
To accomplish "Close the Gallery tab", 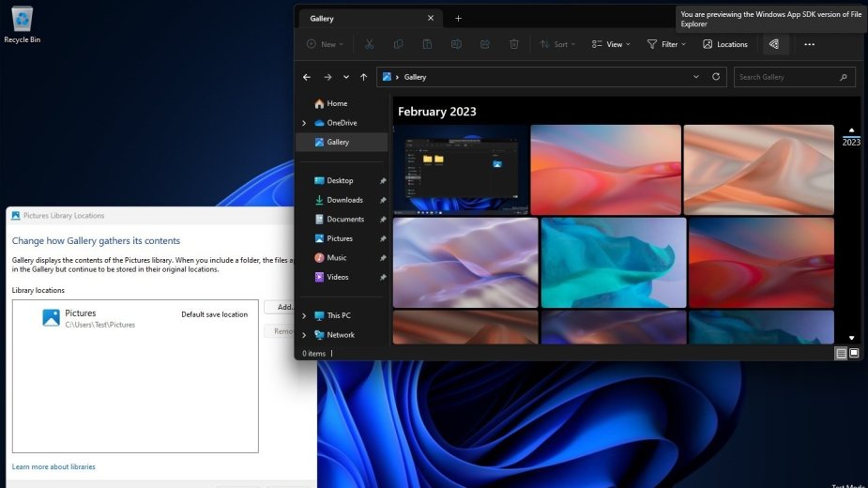I will (431, 18).
